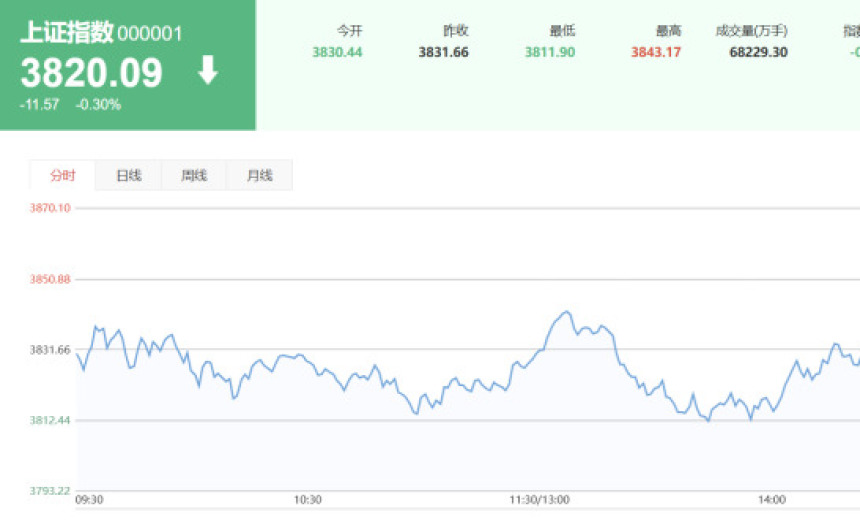Image resolution: width=860 pixels, height=520 pixels.
Task: Click the percent change -0.30%
Action: pyautogui.click(x=98, y=105)
